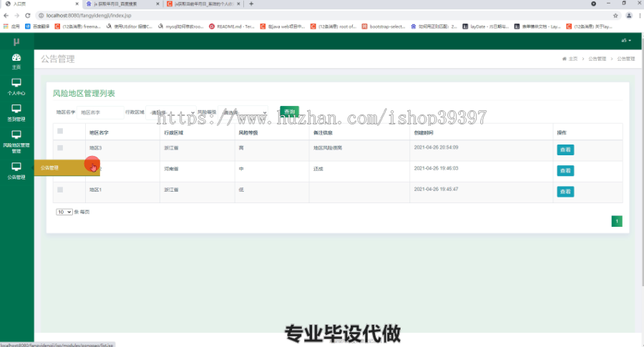
Task: Open the UEditor bookmark
Action: coord(130,26)
